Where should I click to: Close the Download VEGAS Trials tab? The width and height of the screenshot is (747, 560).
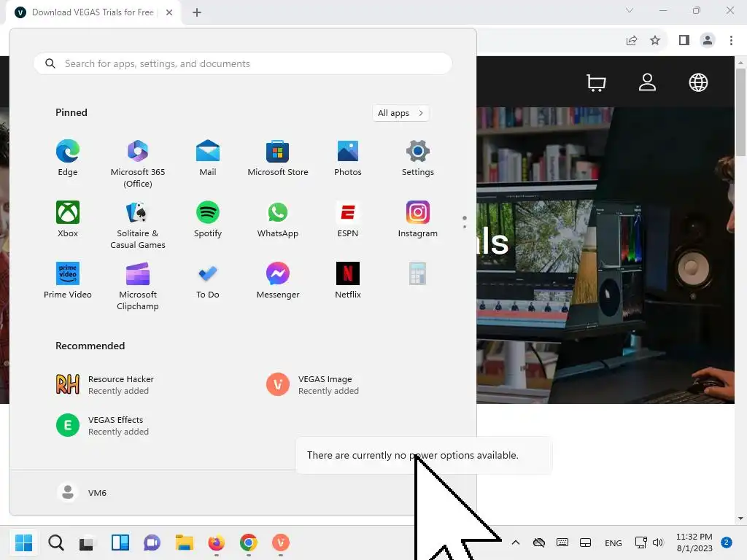click(169, 12)
